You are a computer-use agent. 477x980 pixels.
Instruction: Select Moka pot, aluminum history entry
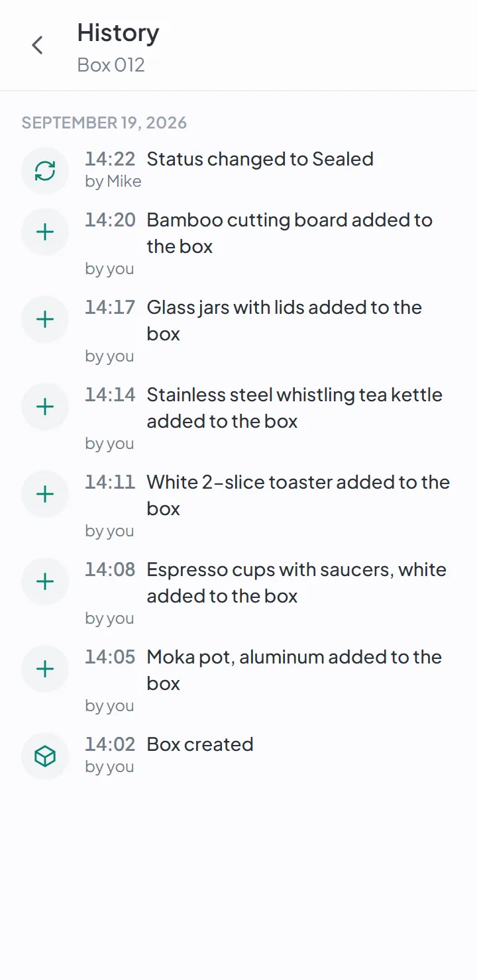[294, 670]
